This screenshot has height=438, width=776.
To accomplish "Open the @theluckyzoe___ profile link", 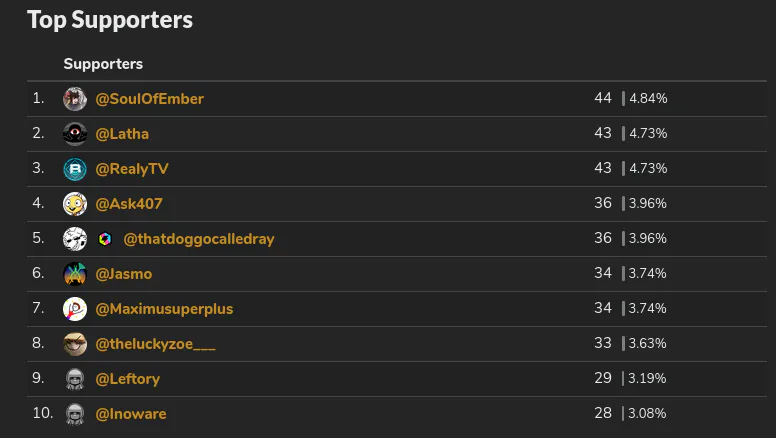I will [155, 344].
